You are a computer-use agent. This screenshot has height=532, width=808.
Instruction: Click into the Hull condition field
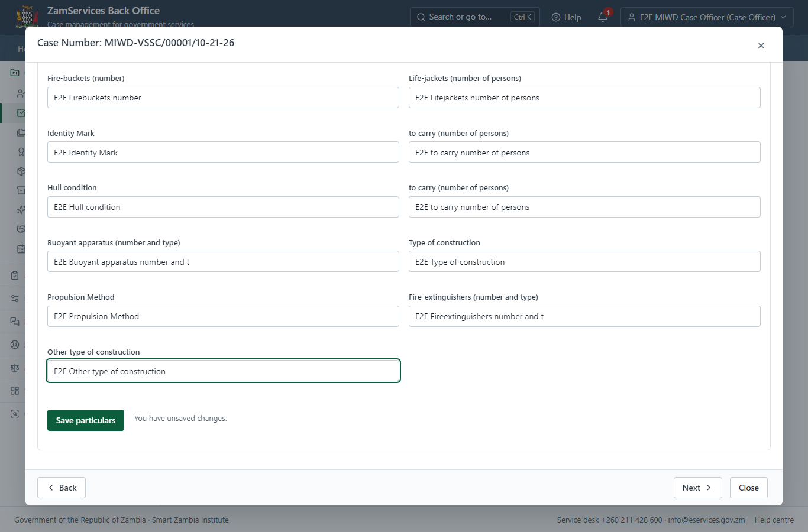point(223,207)
